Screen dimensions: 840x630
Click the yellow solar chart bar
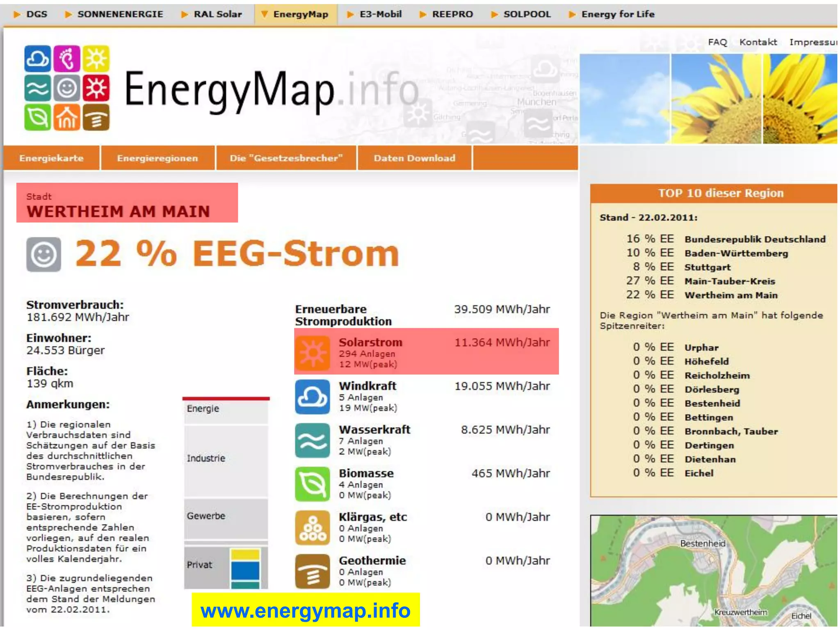(x=245, y=555)
